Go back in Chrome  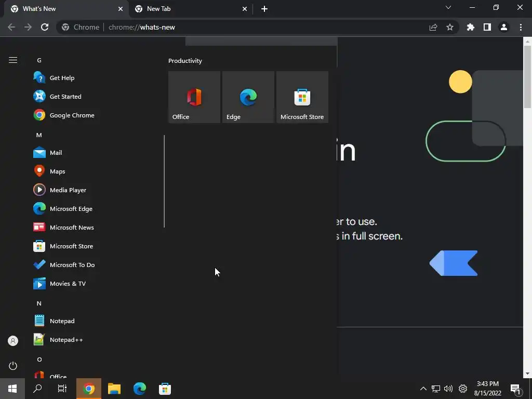click(11, 27)
